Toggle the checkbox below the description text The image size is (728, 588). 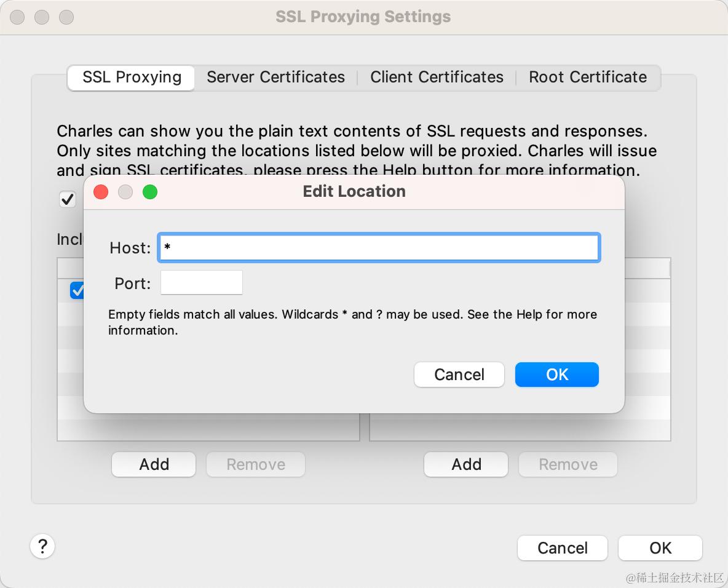coord(68,199)
